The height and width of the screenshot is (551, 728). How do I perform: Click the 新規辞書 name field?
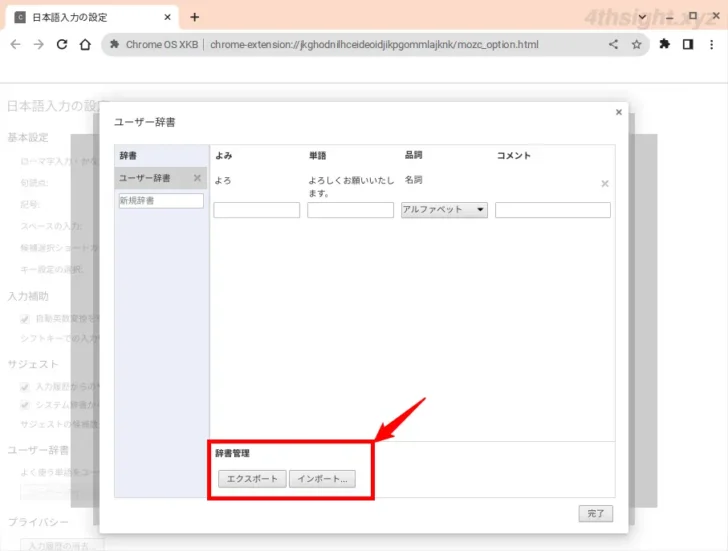[161, 201]
